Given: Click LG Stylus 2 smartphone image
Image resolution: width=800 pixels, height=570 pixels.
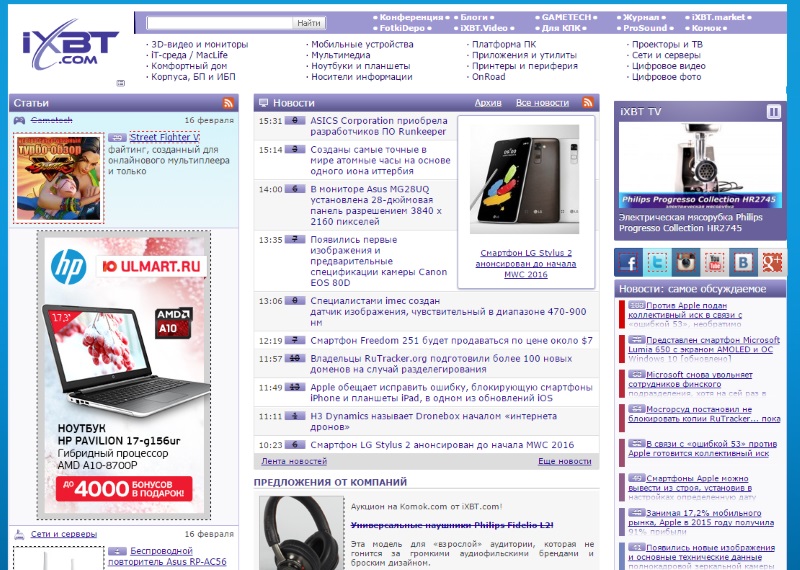Looking at the screenshot, I should tap(524, 180).
